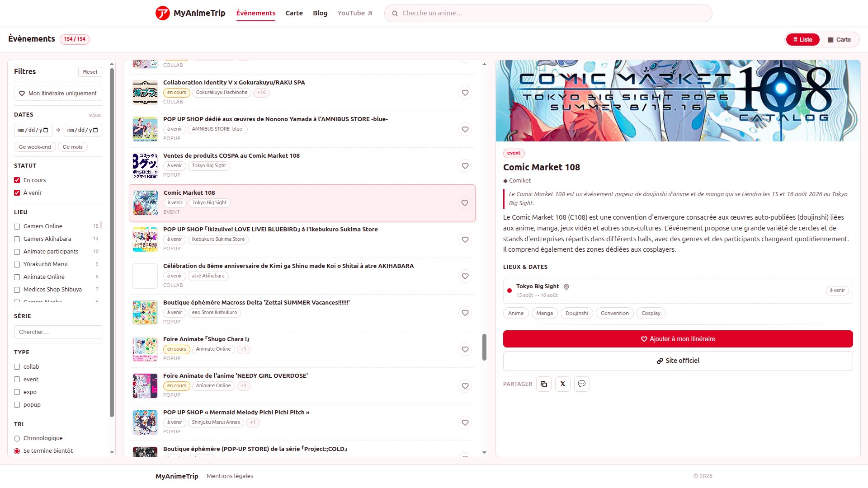This screenshot has width=868, height=488.
Task: Focus the Série Chercher field
Action: 58,332
